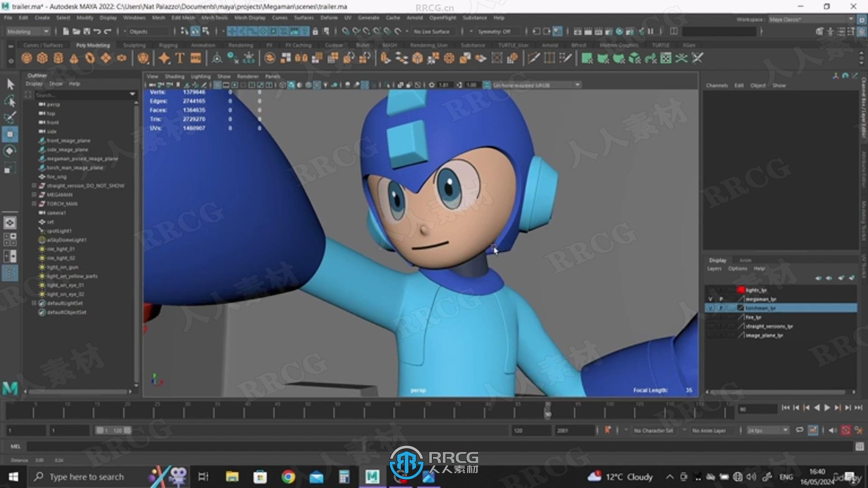Activate the Lasso select tool in toolbox
Image resolution: width=868 pixels, height=488 pixels.
(10, 101)
